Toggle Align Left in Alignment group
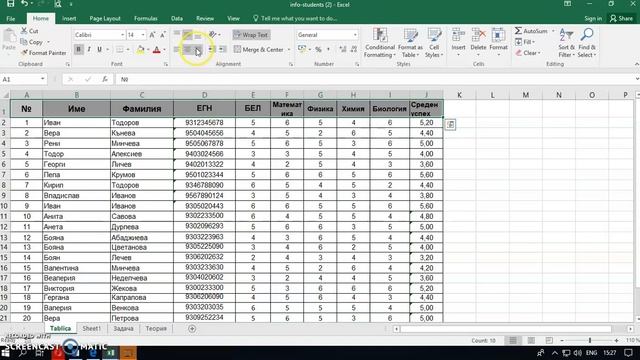Image resolution: width=640 pixels, height=360 pixels. (x=177, y=49)
